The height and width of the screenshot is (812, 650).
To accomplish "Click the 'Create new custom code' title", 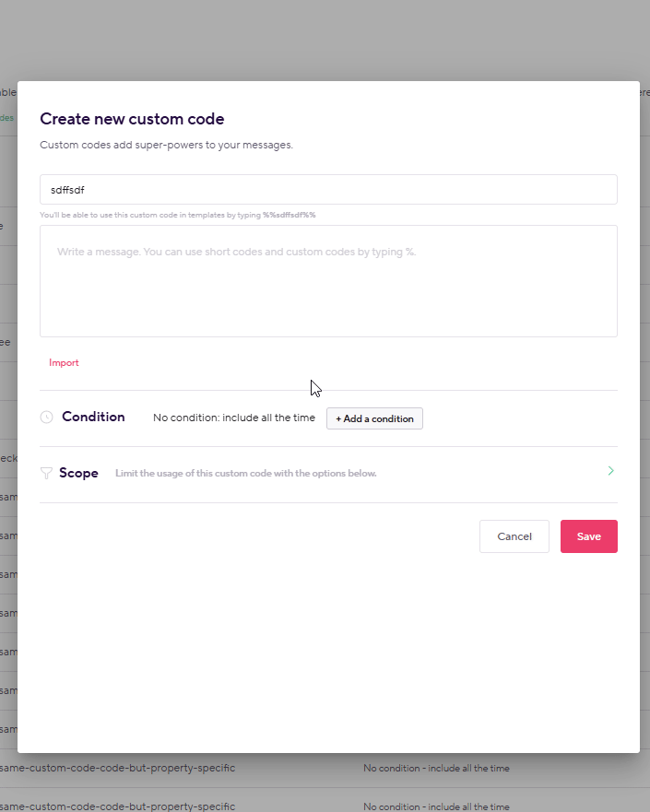I will point(132,119).
